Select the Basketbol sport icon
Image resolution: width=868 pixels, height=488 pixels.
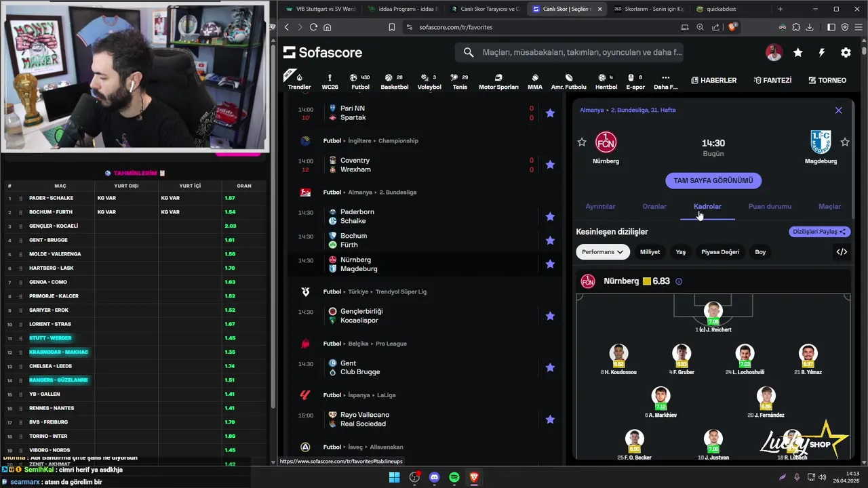(395, 81)
